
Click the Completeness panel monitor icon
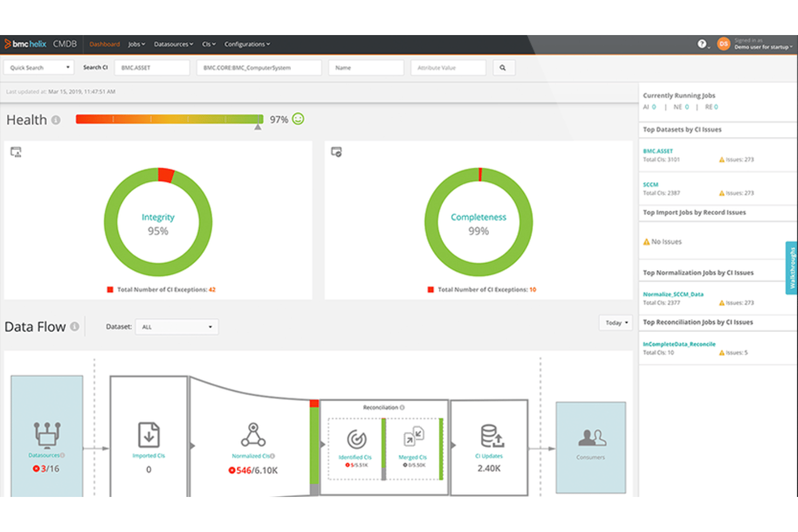[x=336, y=152]
